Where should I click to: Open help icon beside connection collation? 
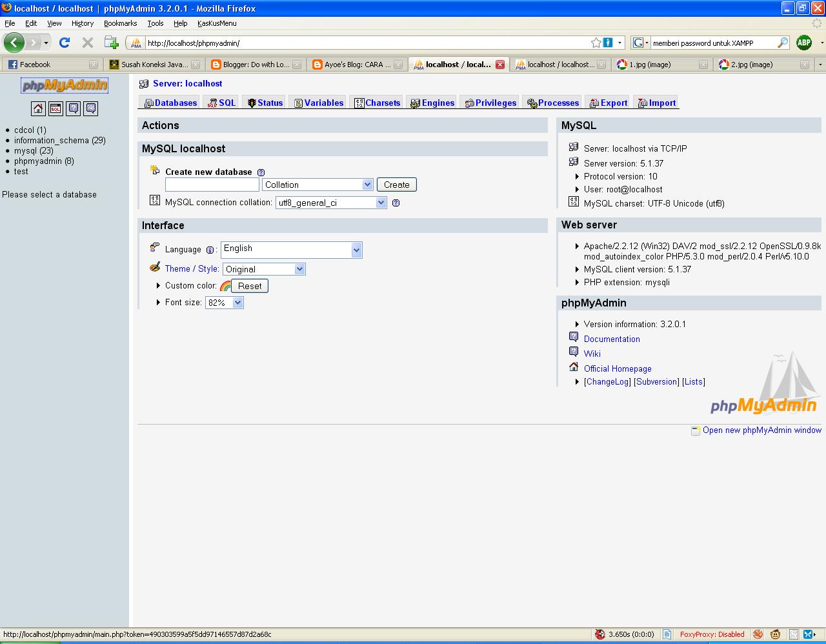click(x=396, y=203)
